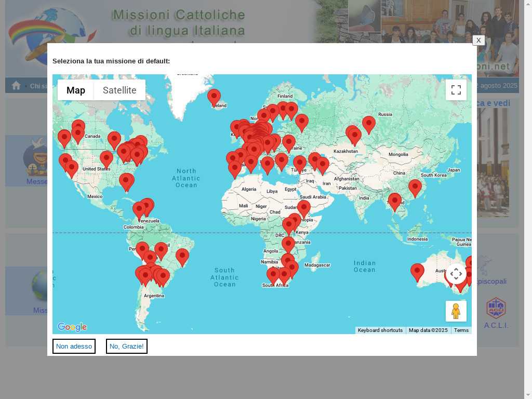Select the marker above Turkey label

[x=300, y=164]
